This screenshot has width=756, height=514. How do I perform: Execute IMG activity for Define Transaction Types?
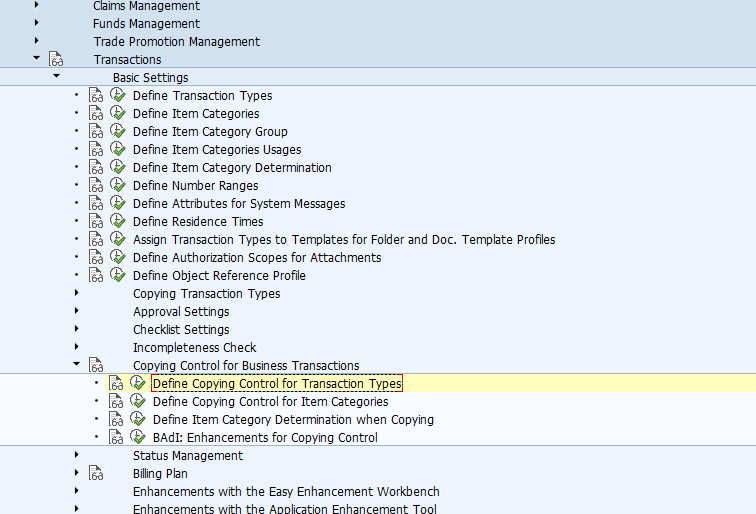(118, 95)
